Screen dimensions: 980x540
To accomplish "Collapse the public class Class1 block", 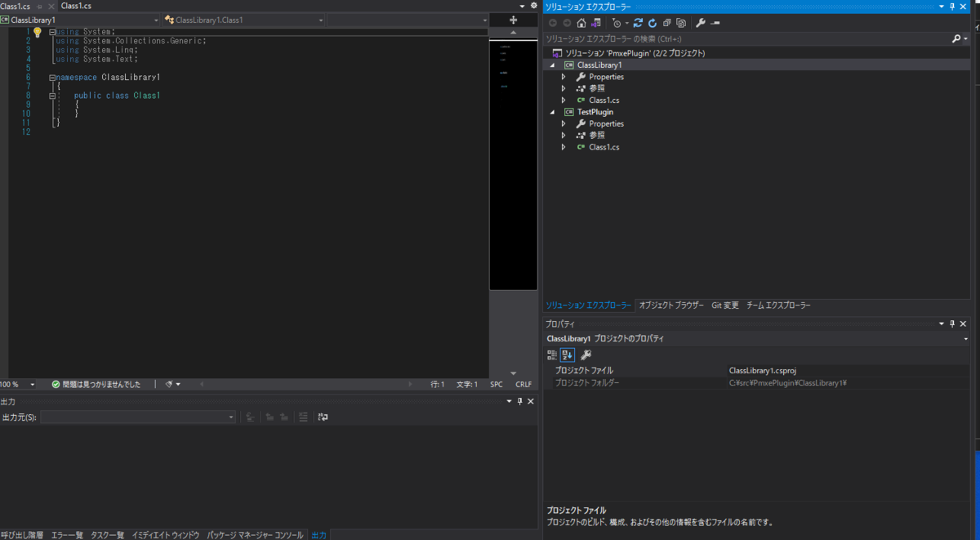I will point(52,96).
